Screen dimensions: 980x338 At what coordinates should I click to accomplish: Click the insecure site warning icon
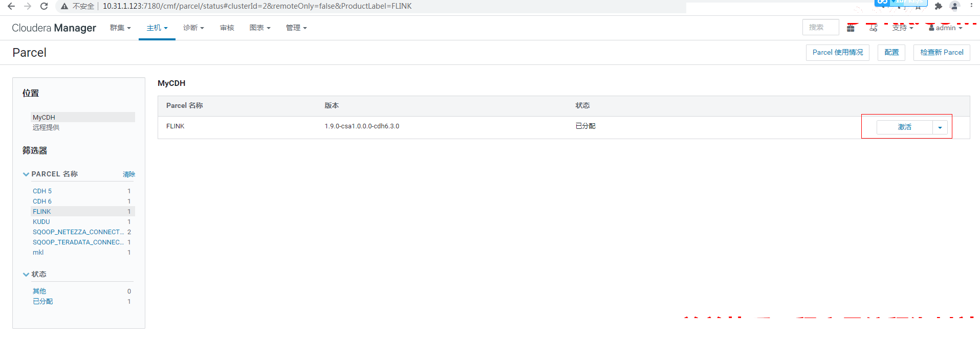point(64,6)
